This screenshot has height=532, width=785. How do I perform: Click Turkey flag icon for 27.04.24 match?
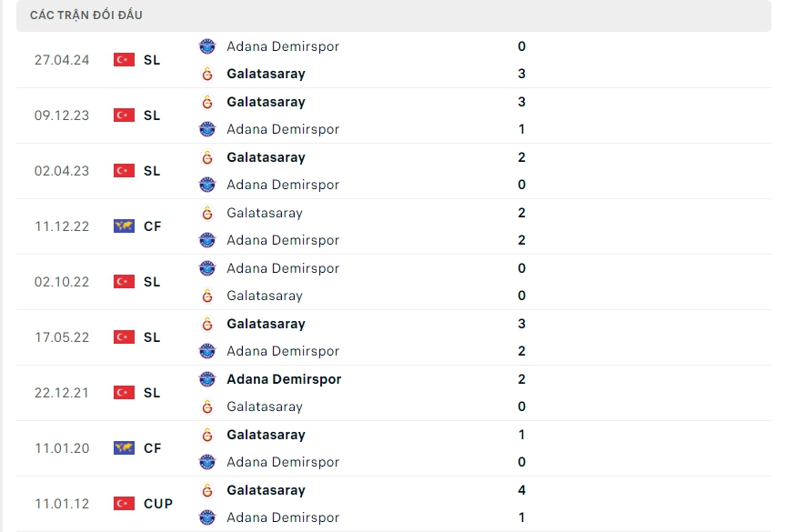click(124, 60)
